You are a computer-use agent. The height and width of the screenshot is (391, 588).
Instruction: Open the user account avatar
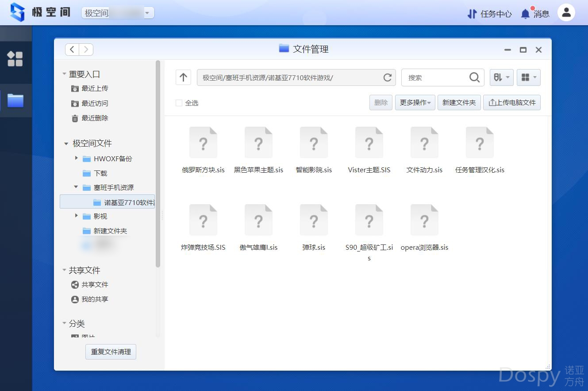[566, 13]
